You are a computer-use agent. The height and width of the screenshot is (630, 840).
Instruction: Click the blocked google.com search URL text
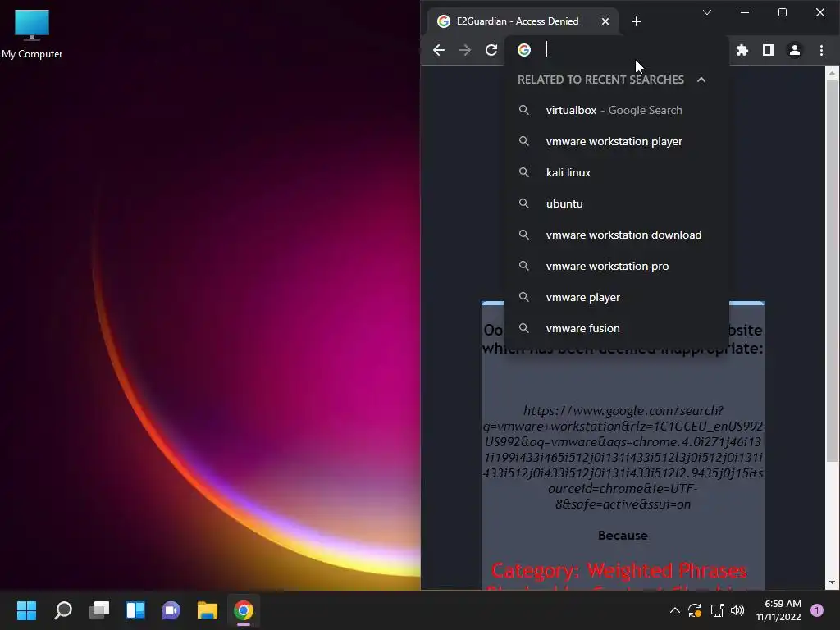pos(623,458)
